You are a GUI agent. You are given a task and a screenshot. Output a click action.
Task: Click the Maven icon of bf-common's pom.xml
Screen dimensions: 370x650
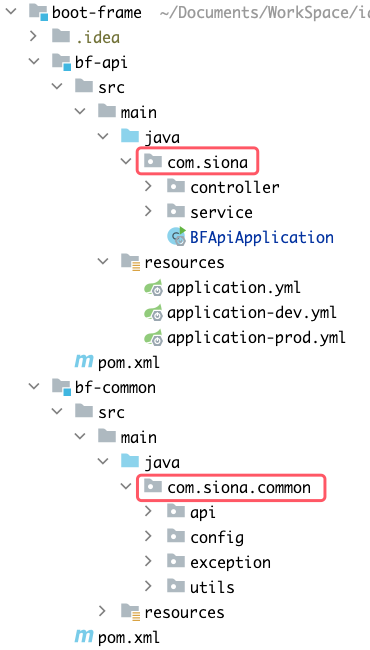[84, 636]
